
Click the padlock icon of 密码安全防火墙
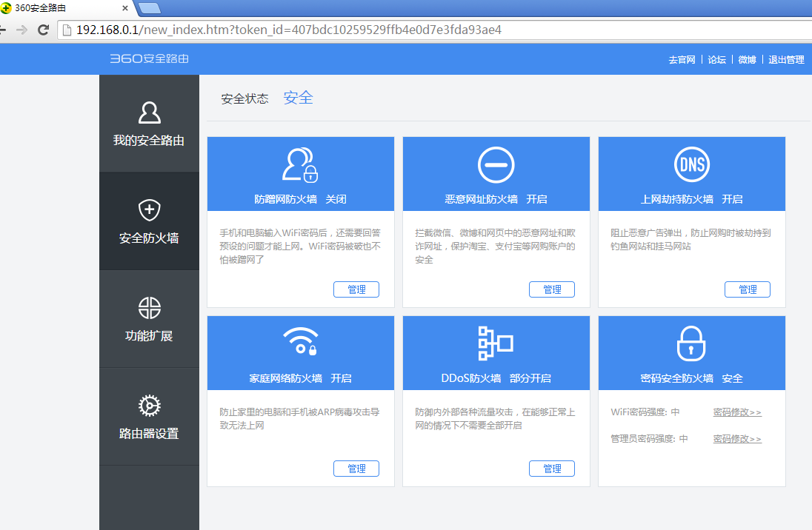click(691, 343)
